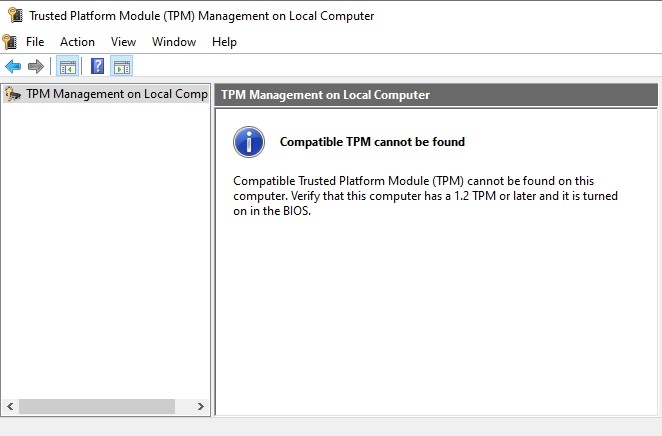This screenshot has height=436, width=662.
Task: Open the View menu
Action: click(x=123, y=42)
